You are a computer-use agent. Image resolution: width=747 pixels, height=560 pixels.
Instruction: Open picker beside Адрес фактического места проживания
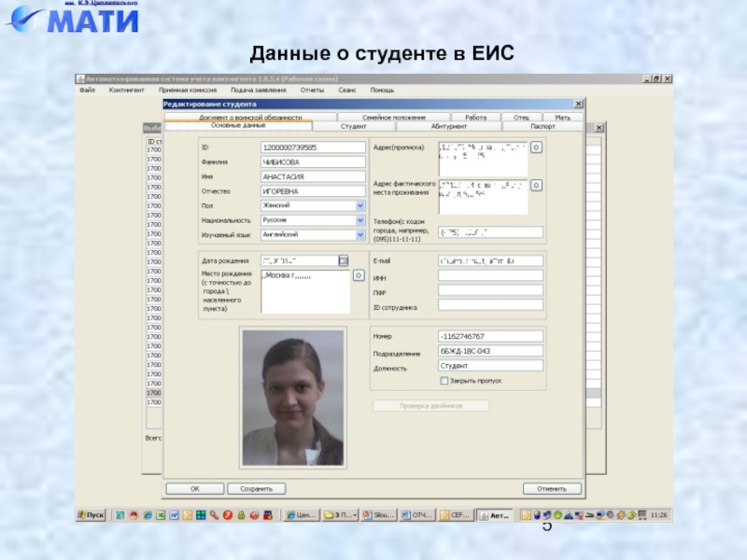pos(536,185)
